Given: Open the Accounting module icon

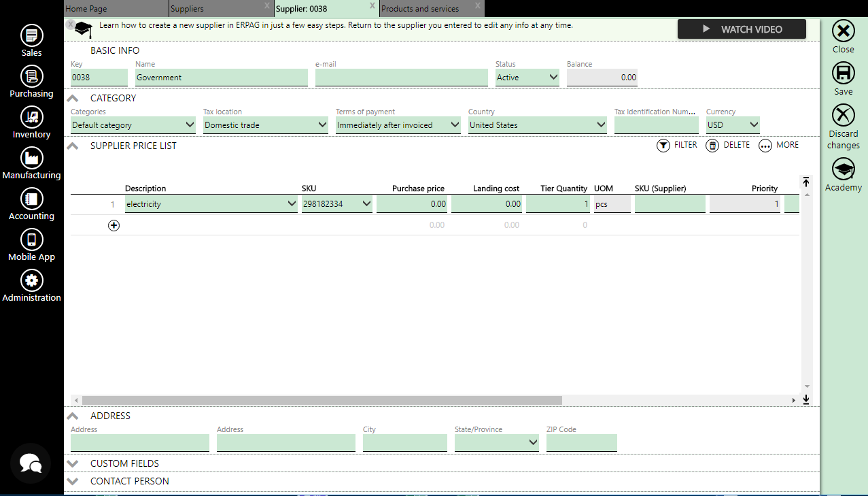Looking at the screenshot, I should [31, 199].
